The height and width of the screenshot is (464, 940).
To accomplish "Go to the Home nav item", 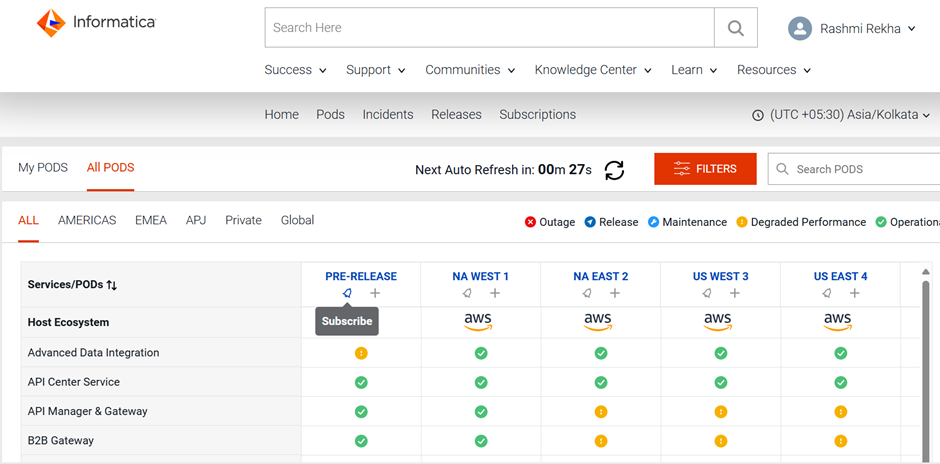I will (282, 115).
